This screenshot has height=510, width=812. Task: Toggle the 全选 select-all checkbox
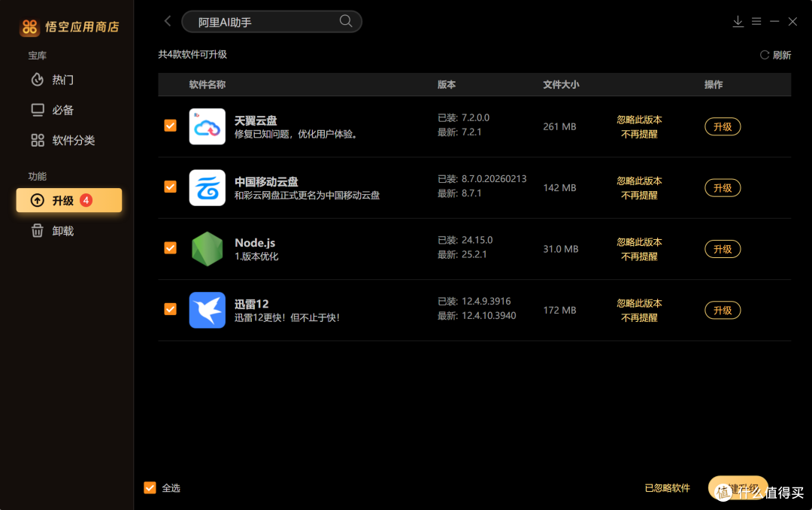(x=150, y=487)
